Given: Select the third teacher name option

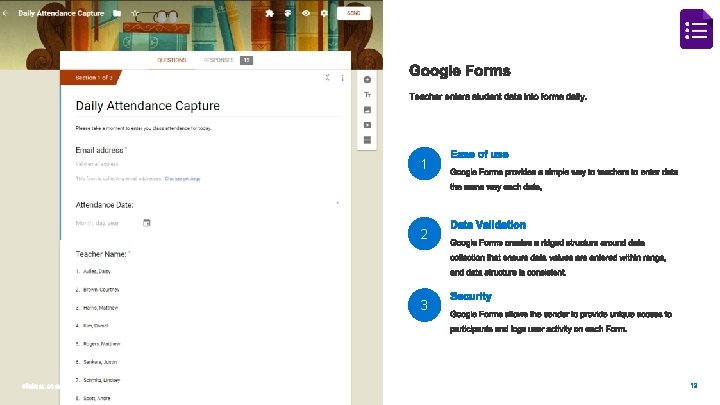Looking at the screenshot, I should click(97, 308).
